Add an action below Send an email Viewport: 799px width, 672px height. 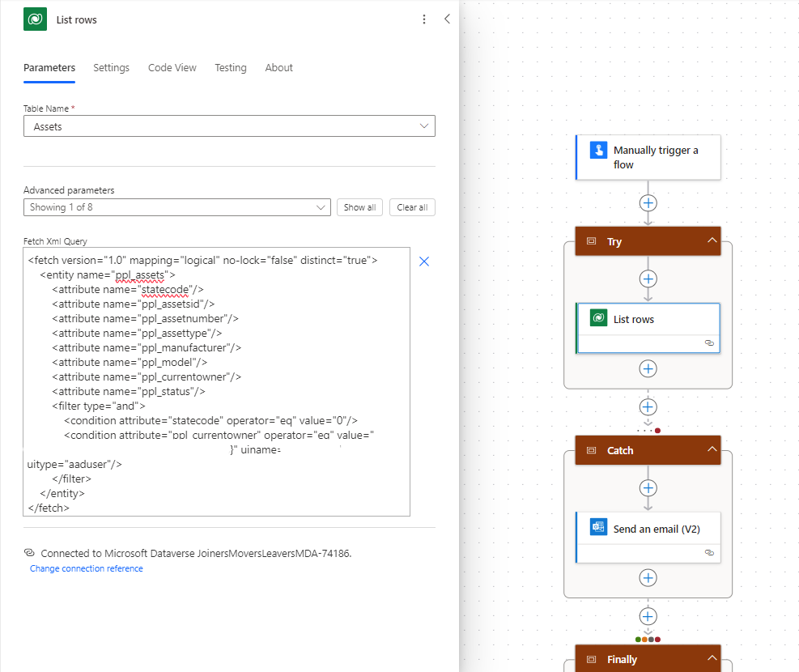(x=648, y=578)
